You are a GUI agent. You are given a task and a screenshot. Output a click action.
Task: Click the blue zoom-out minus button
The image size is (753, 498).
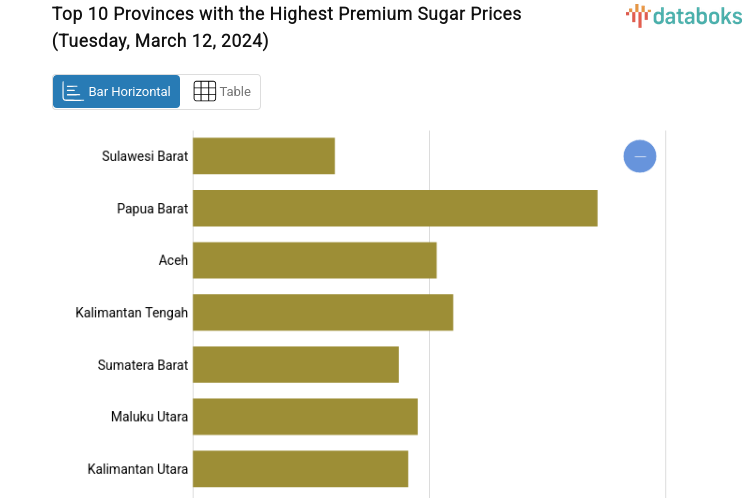click(640, 156)
